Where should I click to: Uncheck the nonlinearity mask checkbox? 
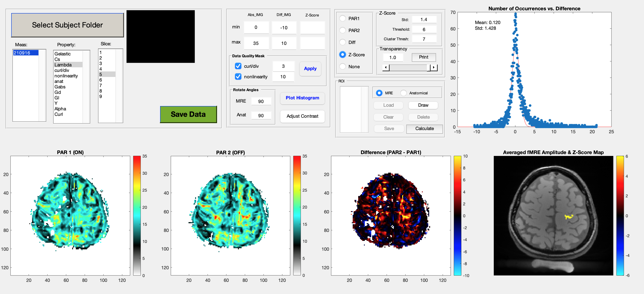[x=238, y=76]
